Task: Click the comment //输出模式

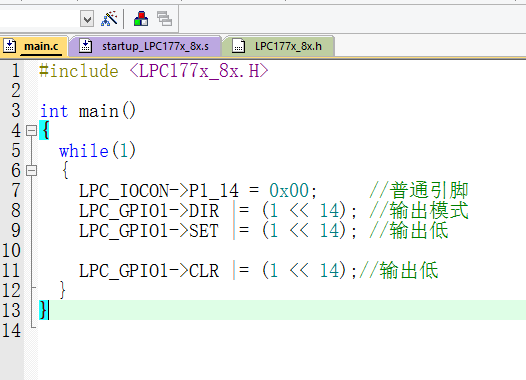Action: pyautogui.click(x=419, y=211)
